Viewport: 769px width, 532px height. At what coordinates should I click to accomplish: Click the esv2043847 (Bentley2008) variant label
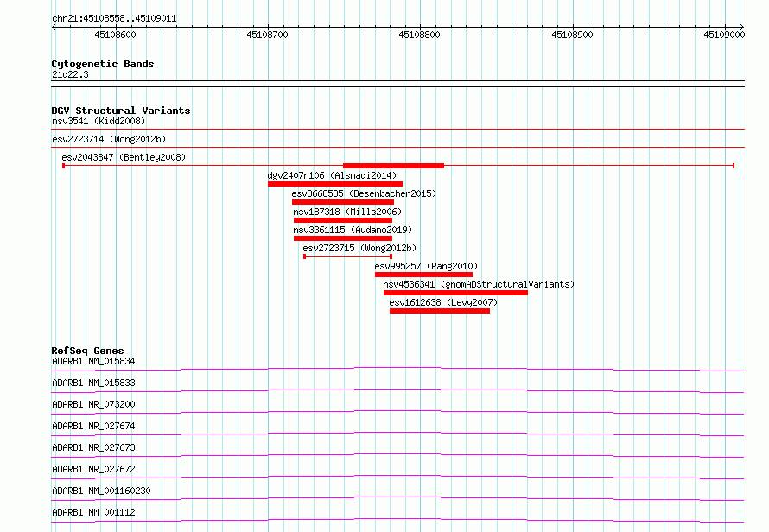[x=124, y=157]
